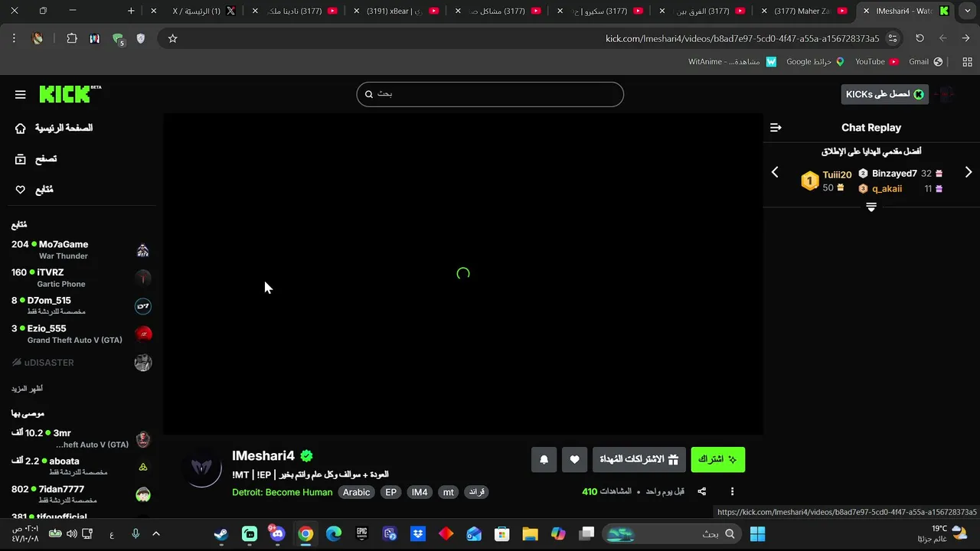The width and height of the screenshot is (980, 551).
Task: Go to previous top gifters slide
Action: (x=775, y=172)
